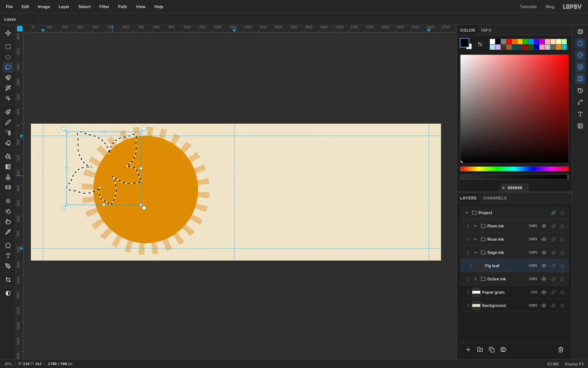Hide the Background layer
This screenshot has width=588, height=368.
544,305
